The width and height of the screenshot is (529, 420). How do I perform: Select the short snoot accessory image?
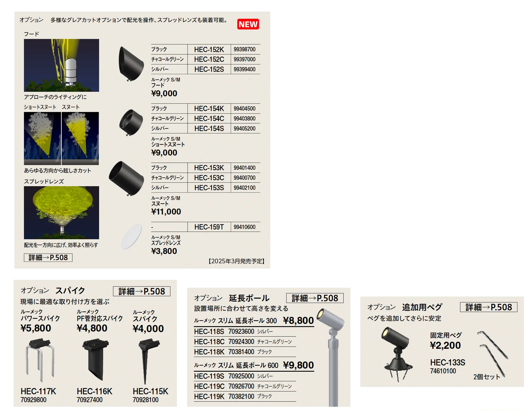(x=131, y=122)
